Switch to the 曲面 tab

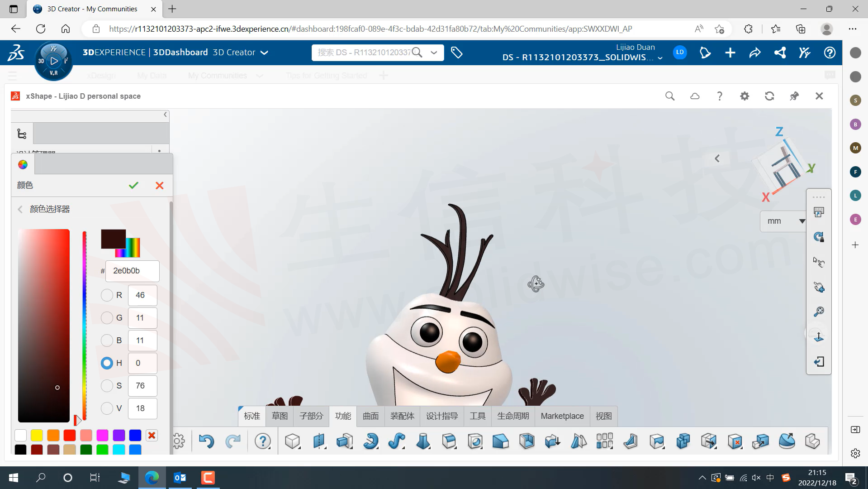(x=370, y=416)
